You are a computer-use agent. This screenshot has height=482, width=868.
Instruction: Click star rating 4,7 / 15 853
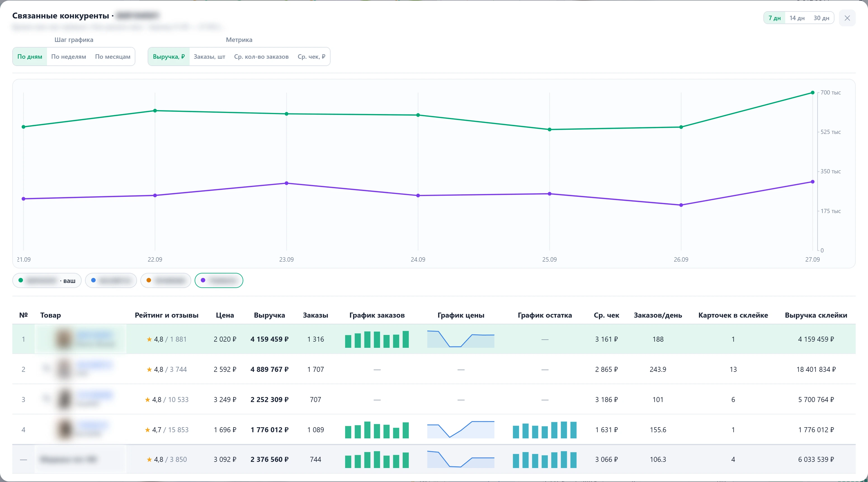[166, 430]
